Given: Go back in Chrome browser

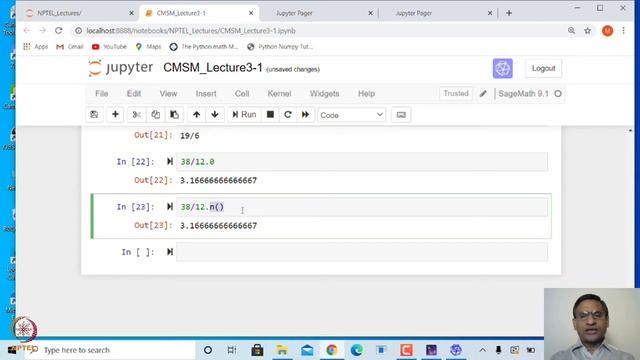Looking at the screenshot, I should point(27,31).
